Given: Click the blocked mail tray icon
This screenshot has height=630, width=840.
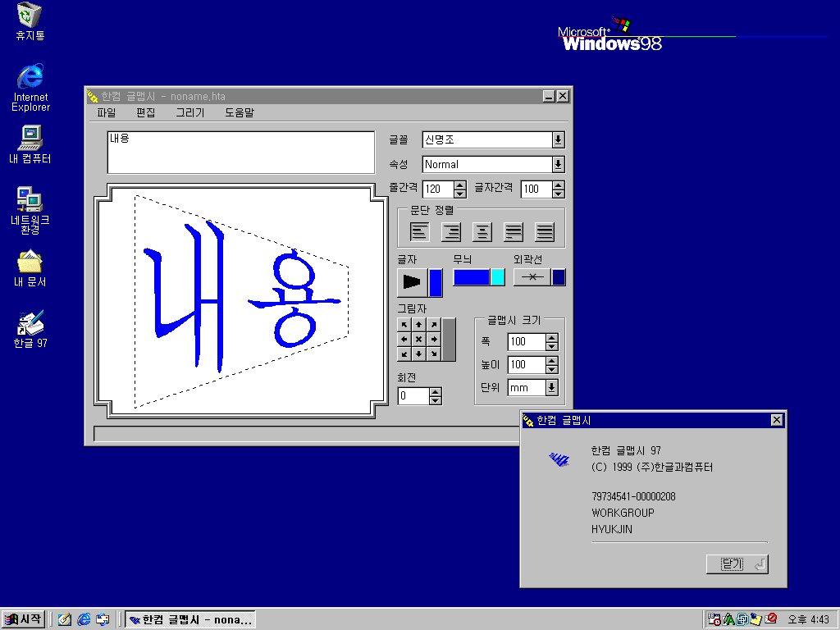Looking at the screenshot, I should pyautogui.click(x=771, y=619).
